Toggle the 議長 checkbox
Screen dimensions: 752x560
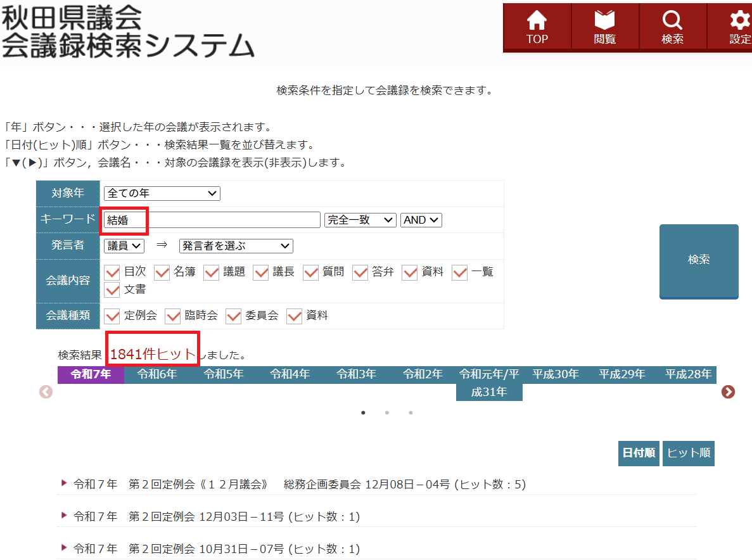(261, 272)
